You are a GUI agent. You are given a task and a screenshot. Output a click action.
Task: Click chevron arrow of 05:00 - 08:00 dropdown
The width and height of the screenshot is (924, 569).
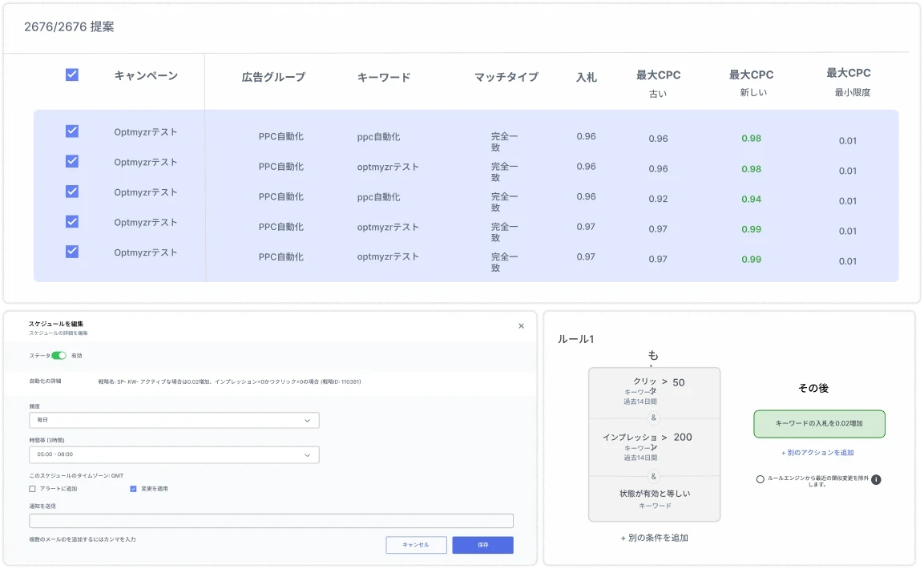307,455
